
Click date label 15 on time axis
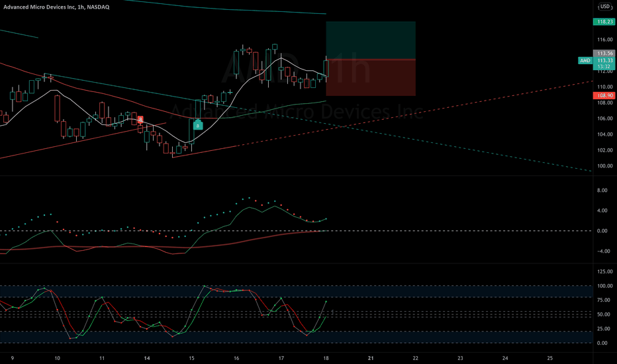point(191,358)
